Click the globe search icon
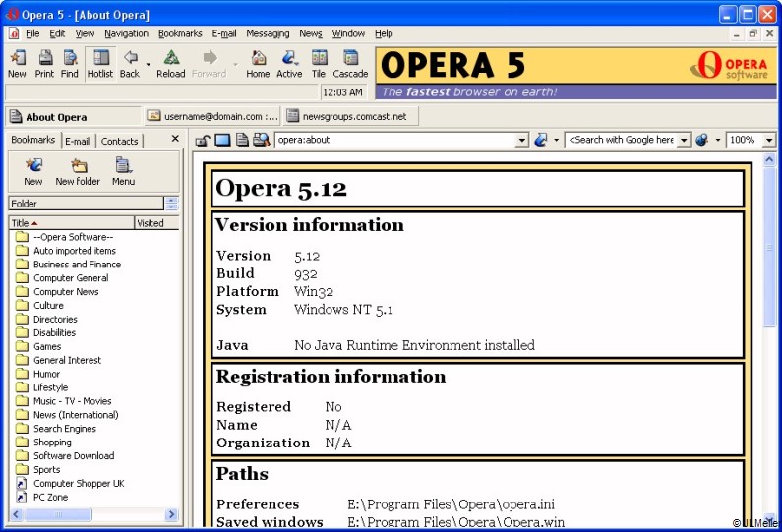The height and width of the screenshot is (532, 782). coord(702,140)
